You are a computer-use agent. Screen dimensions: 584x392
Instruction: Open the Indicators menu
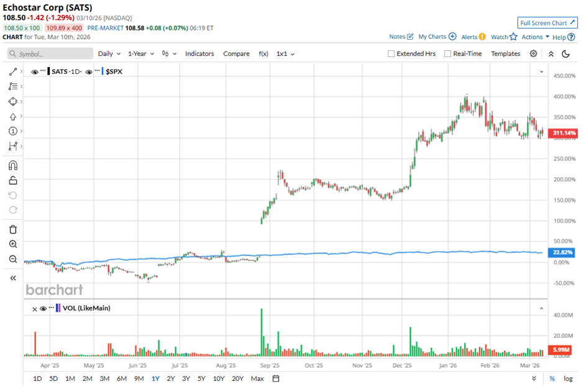click(199, 53)
